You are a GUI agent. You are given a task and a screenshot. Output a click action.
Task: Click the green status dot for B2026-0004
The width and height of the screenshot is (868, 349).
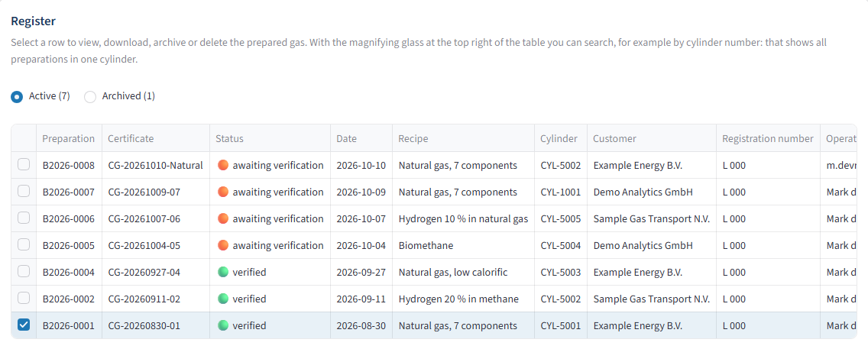(223, 272)
